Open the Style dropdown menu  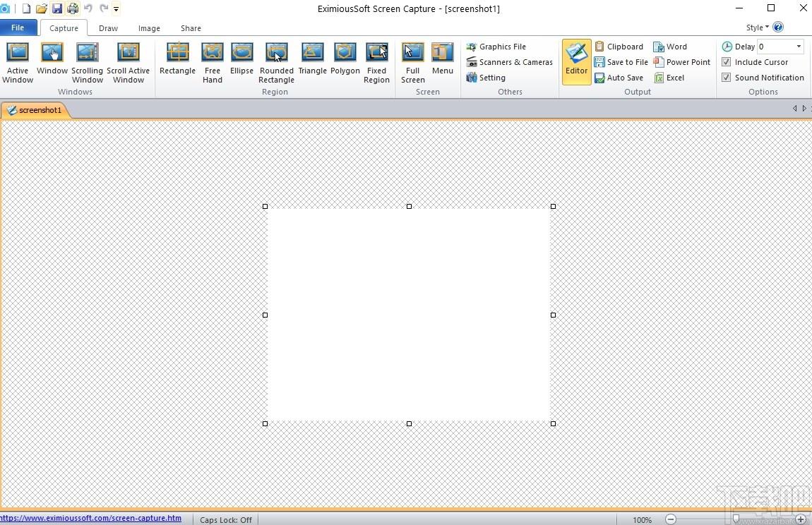click(x=757, y=28)
